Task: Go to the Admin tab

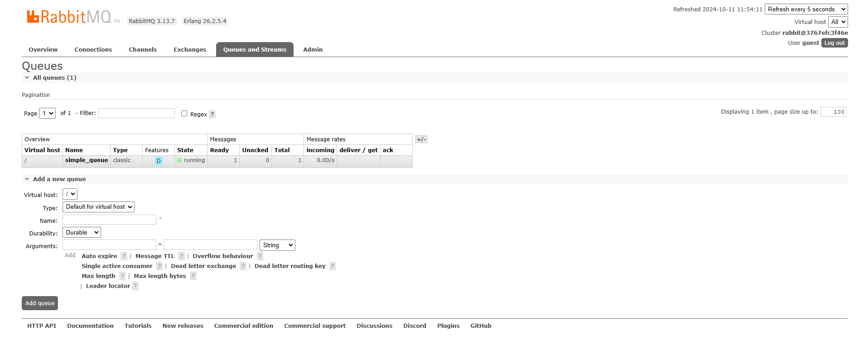Action: [313, 50]
